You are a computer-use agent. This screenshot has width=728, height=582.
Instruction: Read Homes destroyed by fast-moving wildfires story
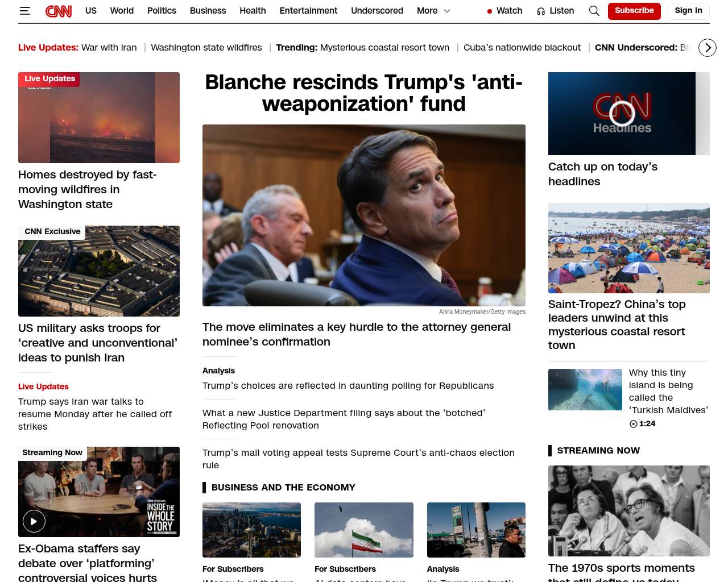pos(88,189)
